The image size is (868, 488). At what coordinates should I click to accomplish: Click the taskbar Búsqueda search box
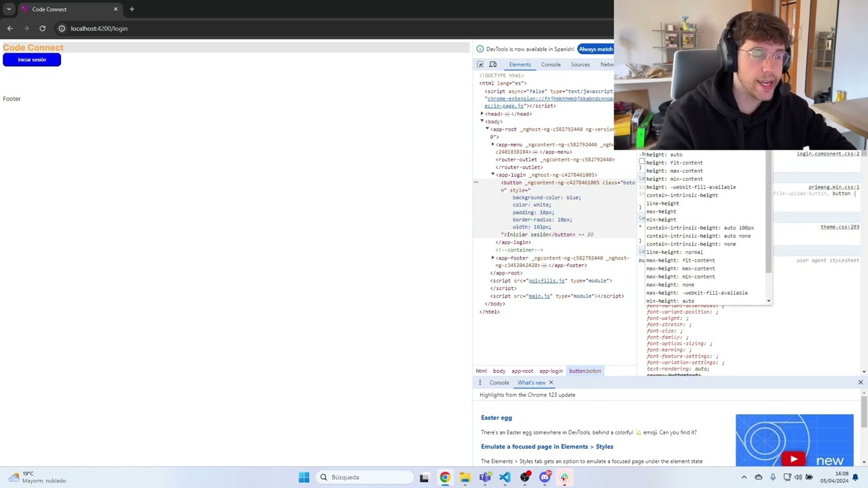[365, 477]
